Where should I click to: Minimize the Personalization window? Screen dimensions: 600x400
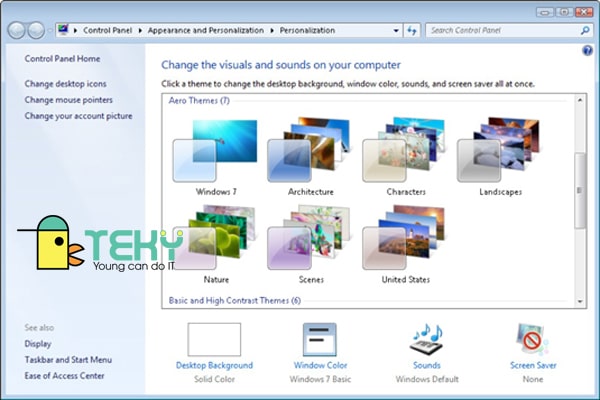click(545, 12)
